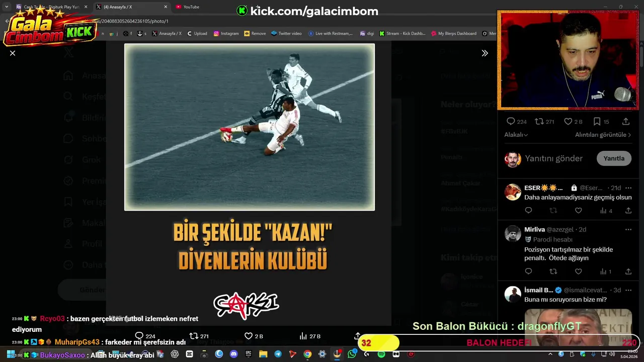Click the main football photo

click(x=250, y=127)
